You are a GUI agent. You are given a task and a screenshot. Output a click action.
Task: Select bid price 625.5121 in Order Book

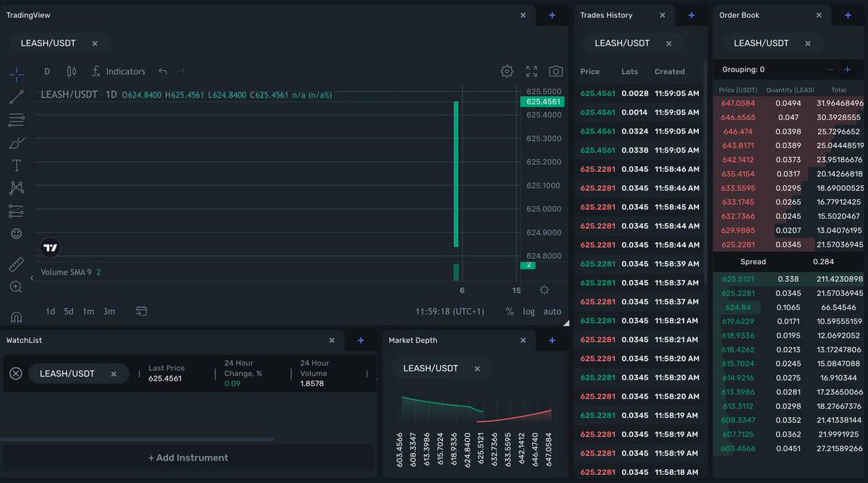(738, 279)
